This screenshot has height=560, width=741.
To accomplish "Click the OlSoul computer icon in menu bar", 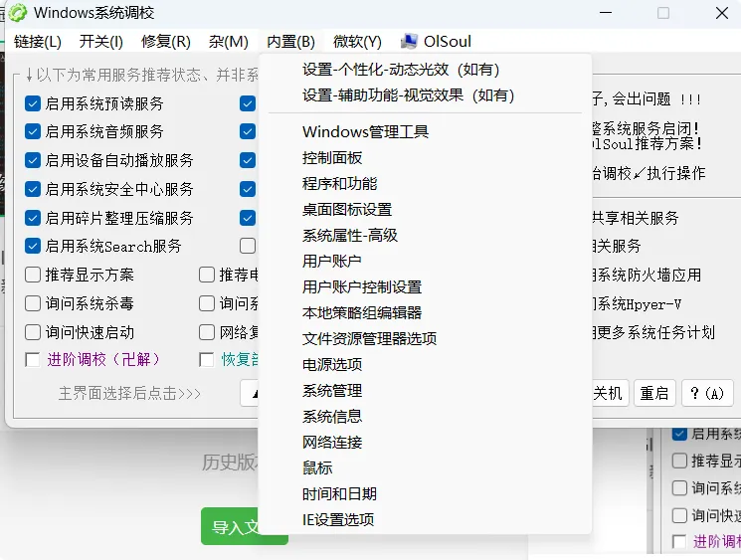I will (409, 41).
